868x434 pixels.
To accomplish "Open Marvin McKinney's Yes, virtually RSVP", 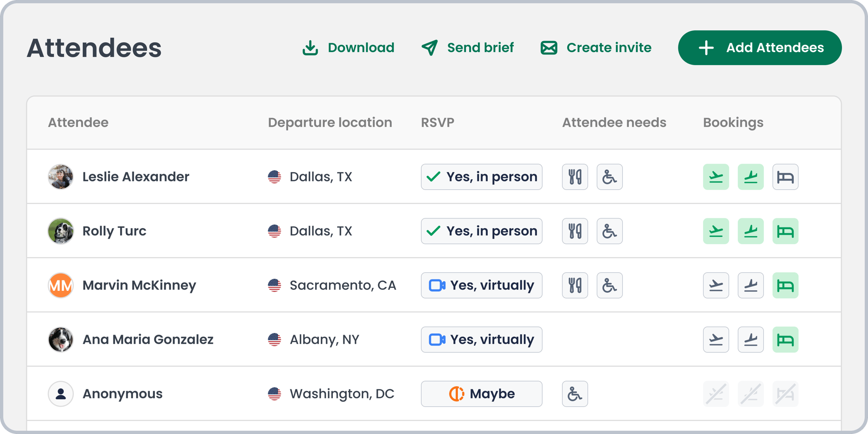I will (x=481, y=285).
